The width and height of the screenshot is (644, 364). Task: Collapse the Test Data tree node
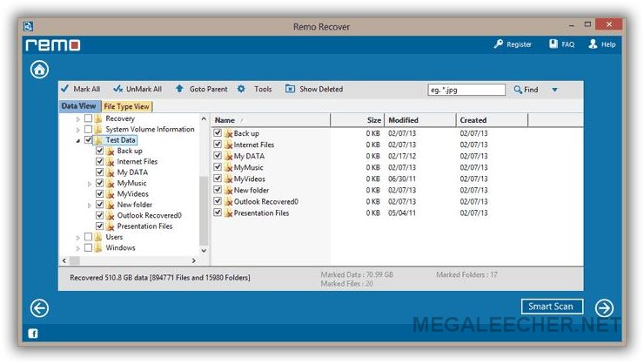coord(78,141)
